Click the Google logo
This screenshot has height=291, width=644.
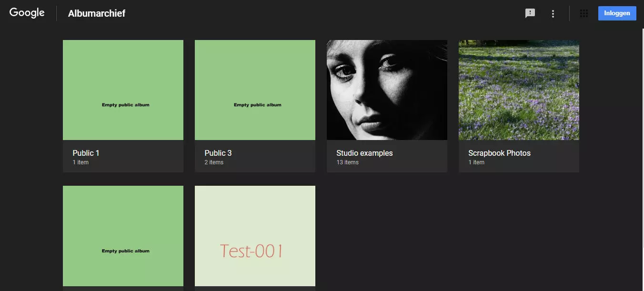click(27, 13)
